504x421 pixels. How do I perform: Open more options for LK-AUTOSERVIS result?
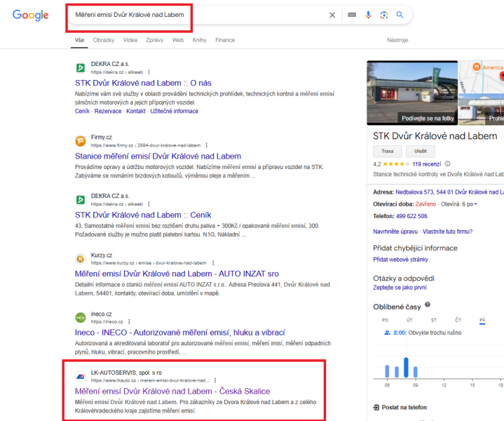[215, 380]
